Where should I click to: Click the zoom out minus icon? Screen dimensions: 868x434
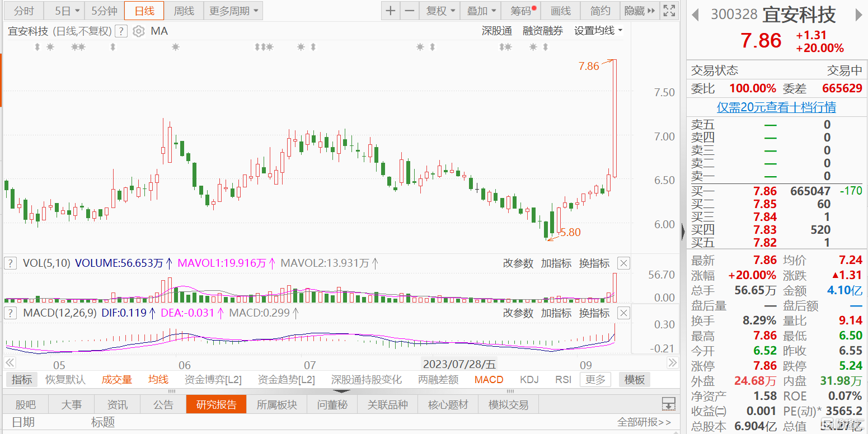[x=410, y=11]
